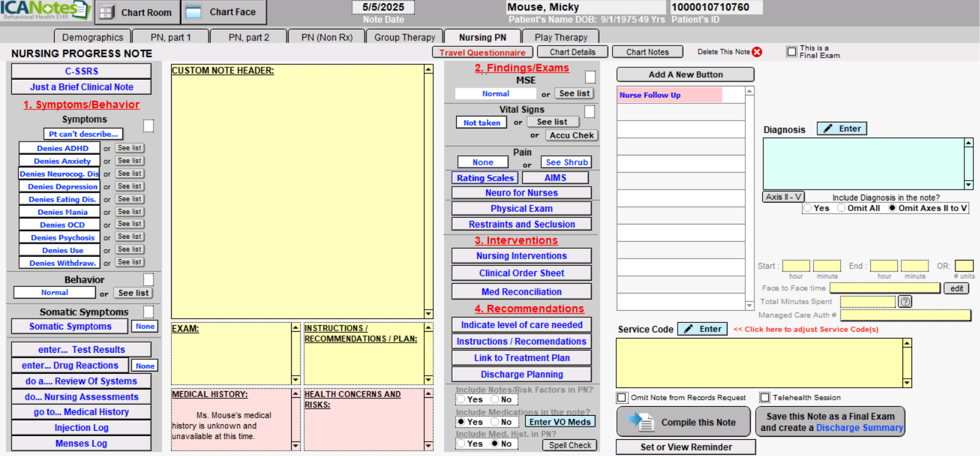Image resolution: width=980 pixels, height=456 pixels.
Task: Open the Demographics tab
Action: click(x=92, y=37)
